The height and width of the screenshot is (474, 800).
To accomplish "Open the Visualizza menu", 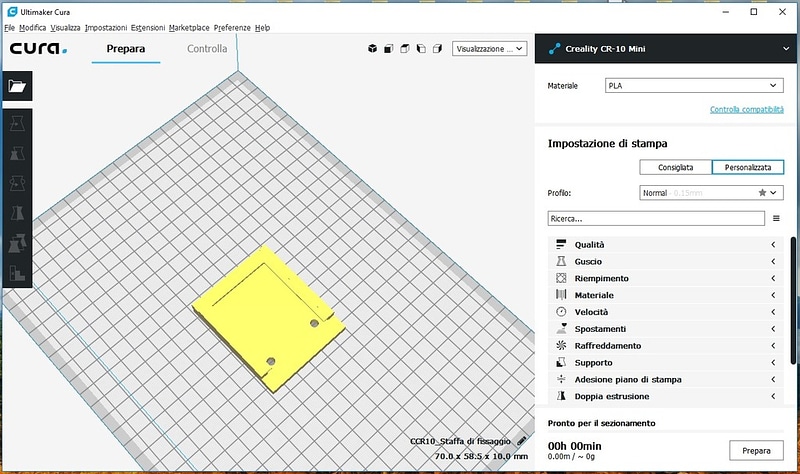I will (65, 28).
